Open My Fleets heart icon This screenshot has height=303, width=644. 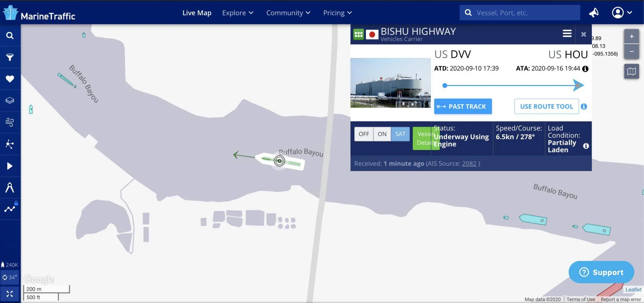pos(10,79)
